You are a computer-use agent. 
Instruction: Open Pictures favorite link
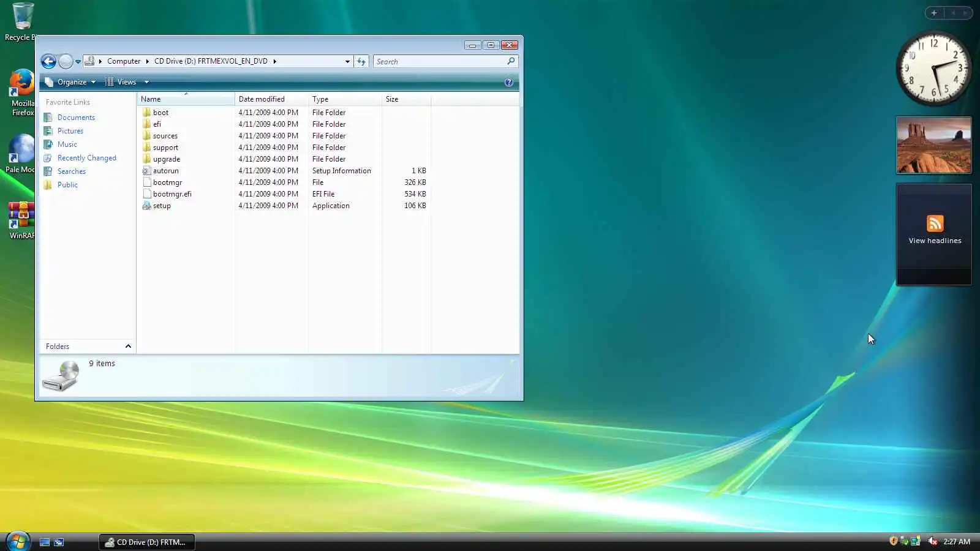[70, 131]
